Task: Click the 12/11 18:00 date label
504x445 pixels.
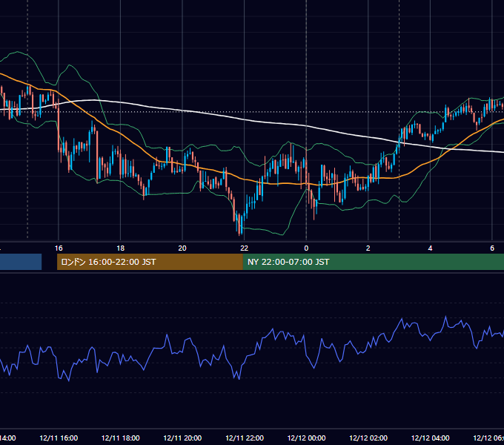Action: click(121, 438)
